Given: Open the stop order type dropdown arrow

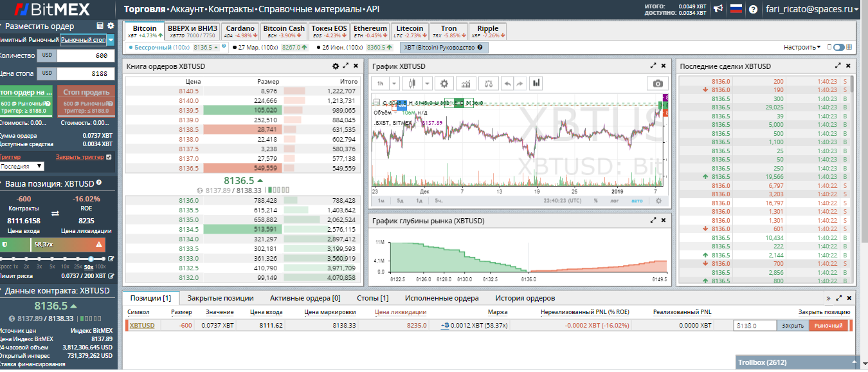Looking at the screenshot, I should click(x=111, y=40).
